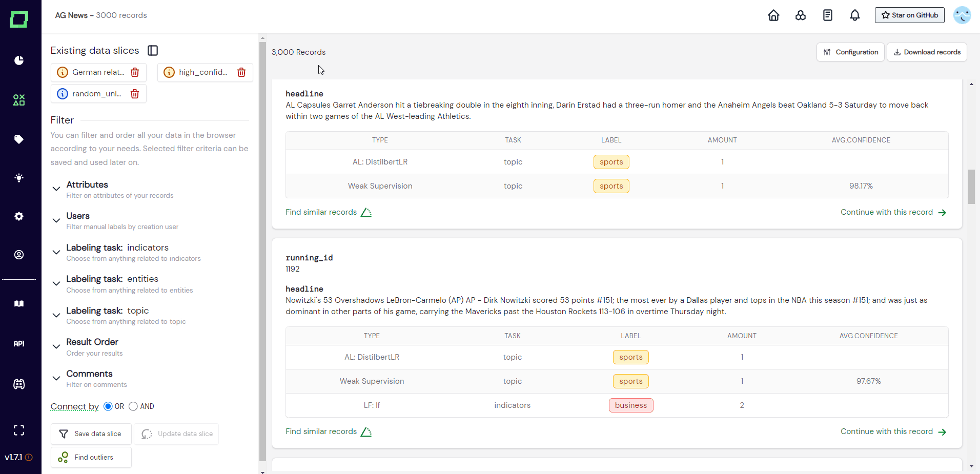Viewport: 980px width, 474px height.
Task: Open the Discord community icon
Action: tap(19, 384)
